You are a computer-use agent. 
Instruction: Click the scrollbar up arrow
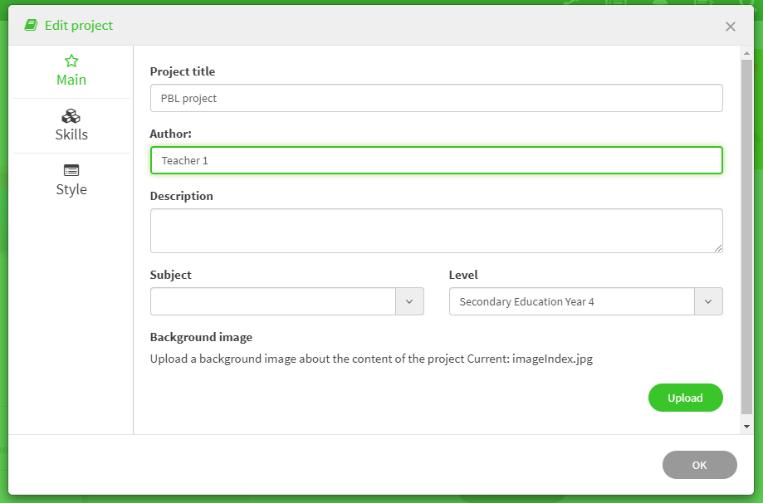coord(746,52)
